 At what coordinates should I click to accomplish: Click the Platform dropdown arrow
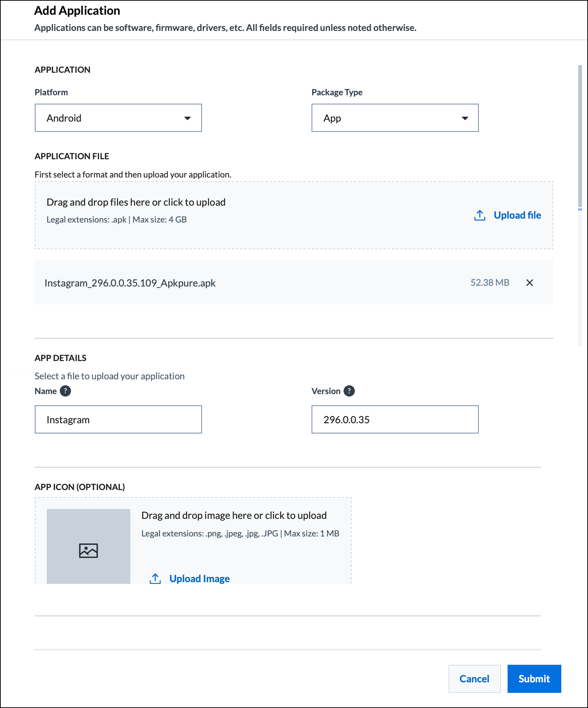click(x=188, y=118)
